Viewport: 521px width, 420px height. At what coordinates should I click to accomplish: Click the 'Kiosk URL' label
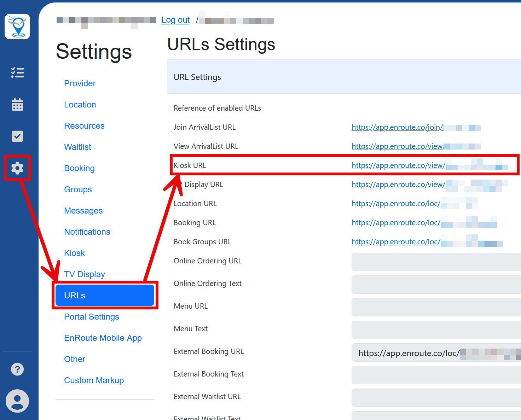[190, 165]
